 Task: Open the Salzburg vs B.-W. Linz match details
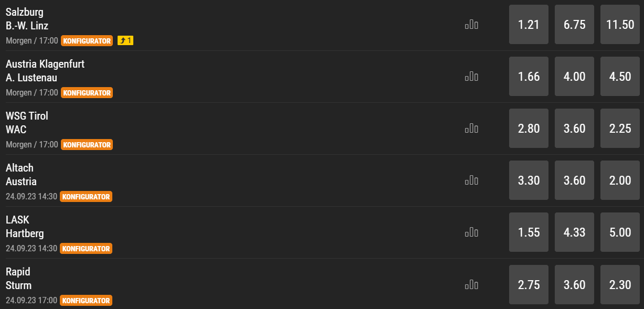coord(27,19)
